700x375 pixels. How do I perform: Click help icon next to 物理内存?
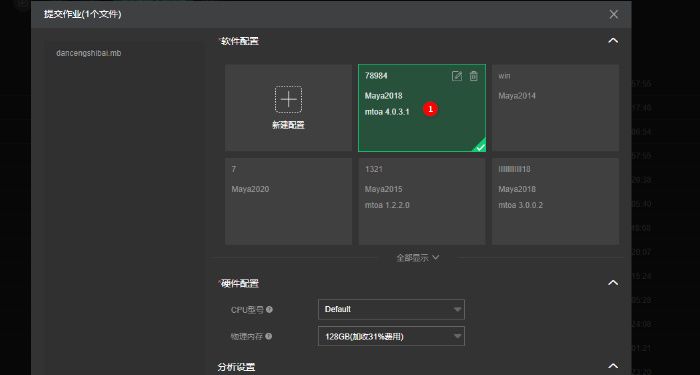[x=269, y=337]
